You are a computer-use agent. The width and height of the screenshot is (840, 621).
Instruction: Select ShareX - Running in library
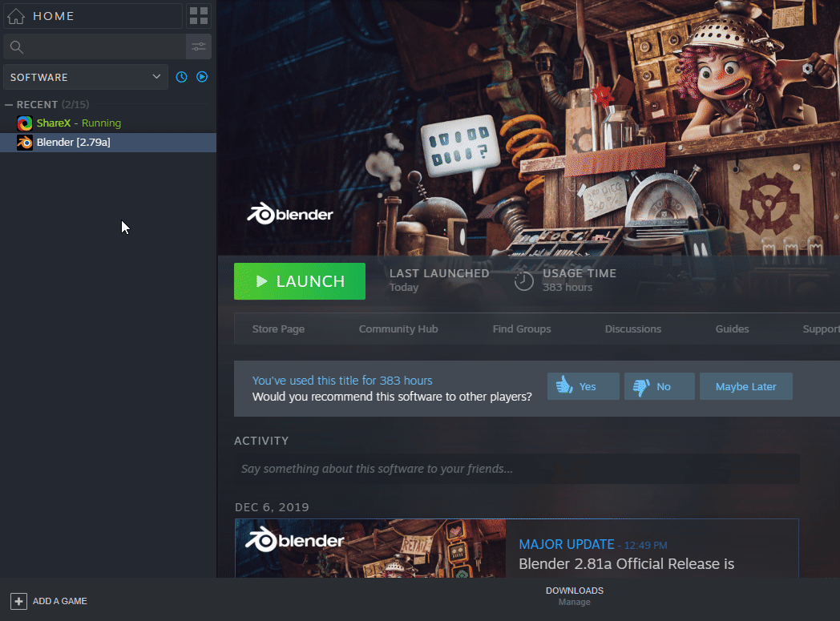[x=108, y=123]
